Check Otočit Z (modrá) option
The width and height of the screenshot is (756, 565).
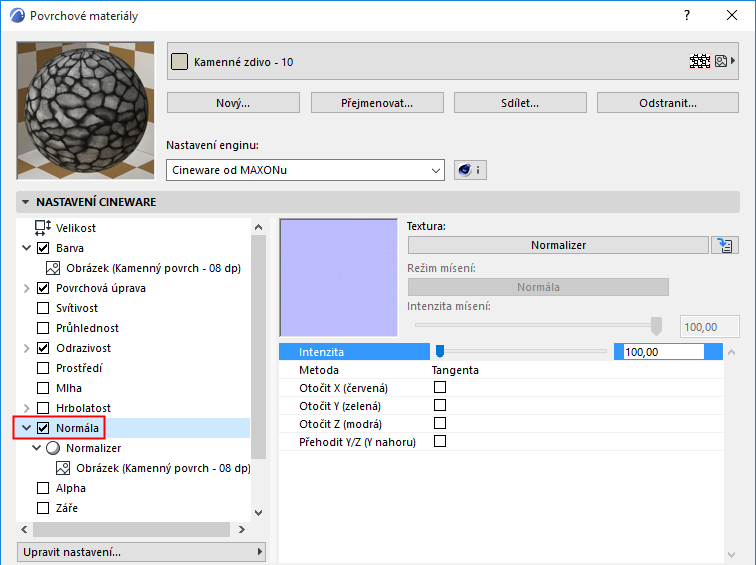coord(440,423)
